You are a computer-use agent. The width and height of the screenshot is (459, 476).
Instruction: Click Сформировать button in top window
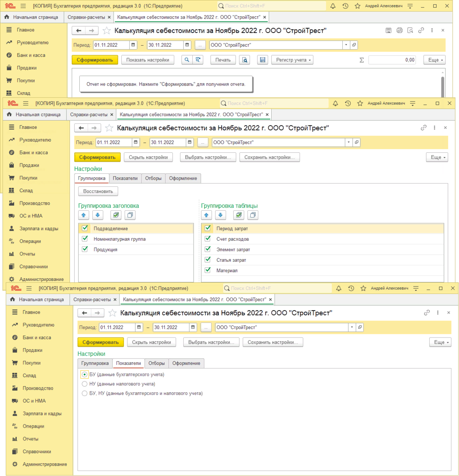(x=95, y=60)
